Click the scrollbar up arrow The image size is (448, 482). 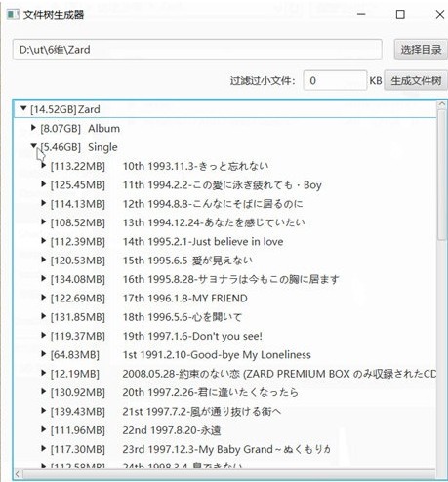pyautogui.click(x=441, y=104)
